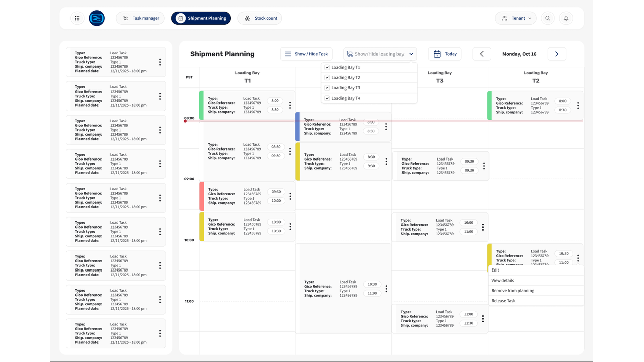
Task: Select the T3 card with 10:00–11:00 times
Action: [x=440, y=227]
